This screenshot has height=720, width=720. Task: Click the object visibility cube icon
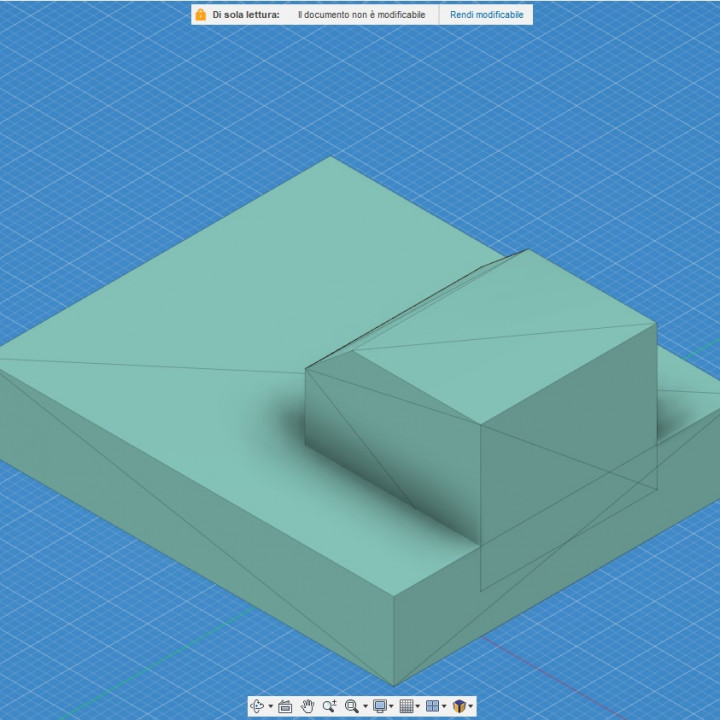(x=458, y=706)
